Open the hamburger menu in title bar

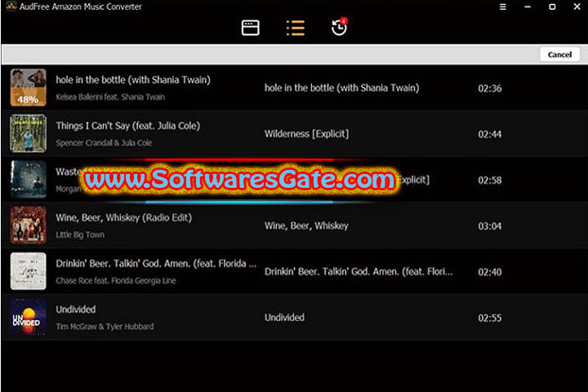[503, 7]
